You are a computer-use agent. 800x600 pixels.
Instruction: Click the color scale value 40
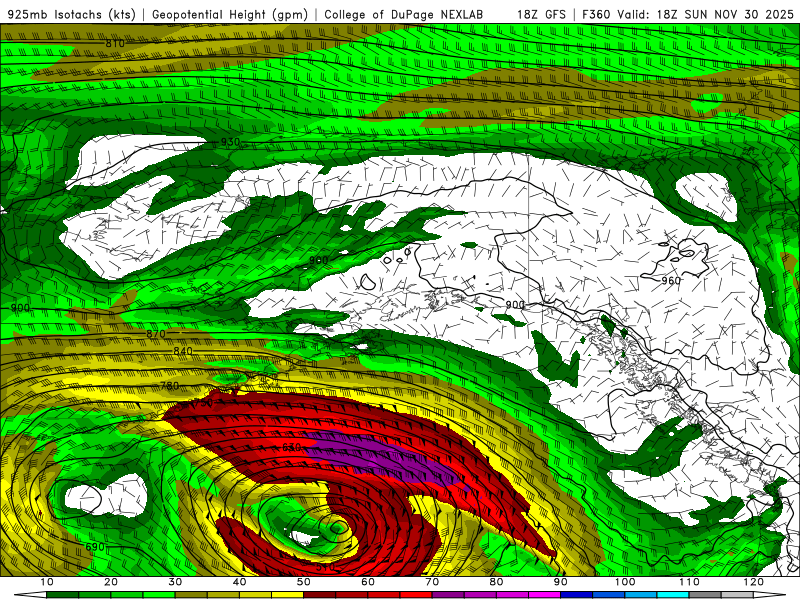tap(239, 582)
